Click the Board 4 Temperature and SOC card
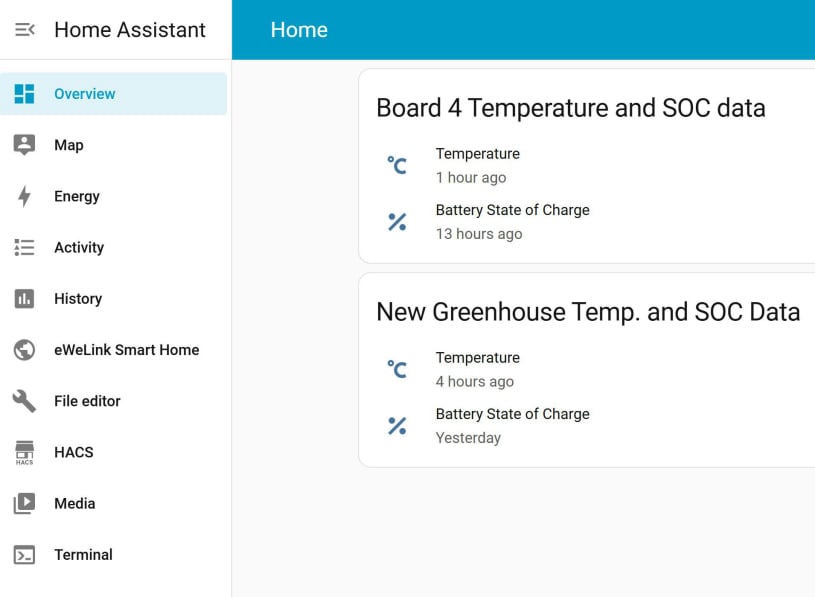Screen dimensions: 815x597 pyautogui.click(x=570, y=107)
